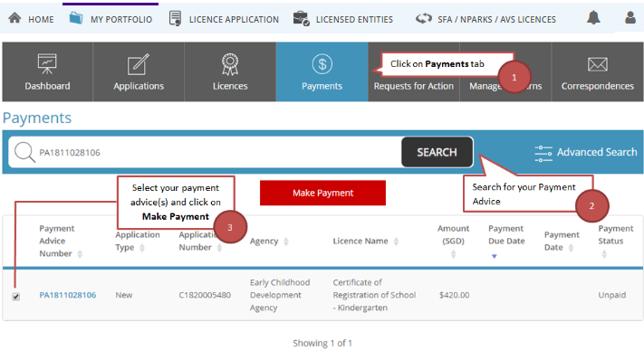
Task: Click the Licences ribbon badge icon
Action: coord(230,64)
